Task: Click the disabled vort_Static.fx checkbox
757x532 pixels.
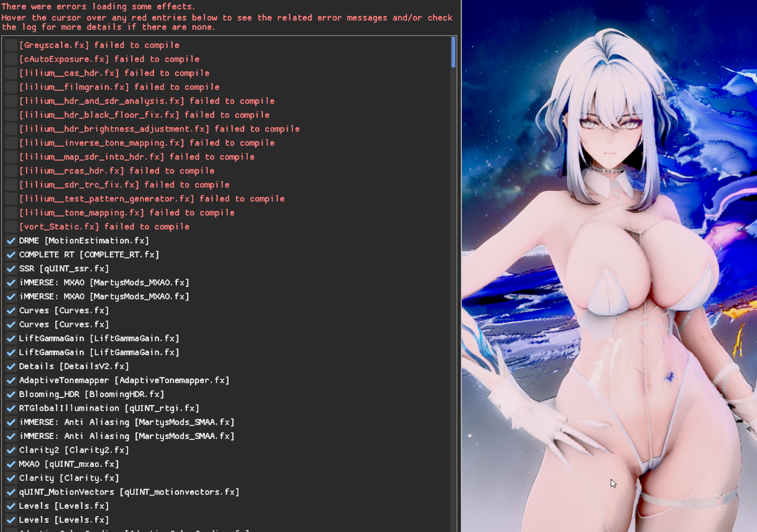Action: point(11,227)
